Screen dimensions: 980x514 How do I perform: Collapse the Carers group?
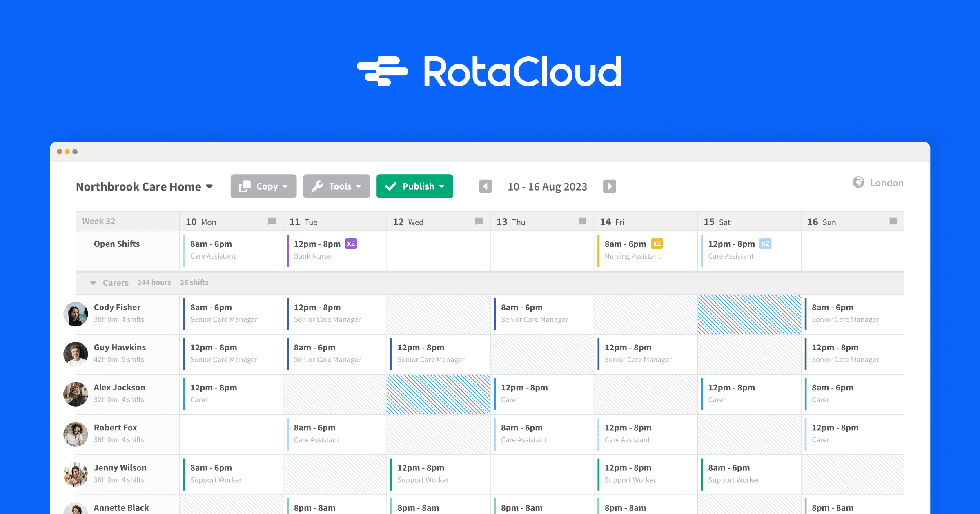(93, 283)
